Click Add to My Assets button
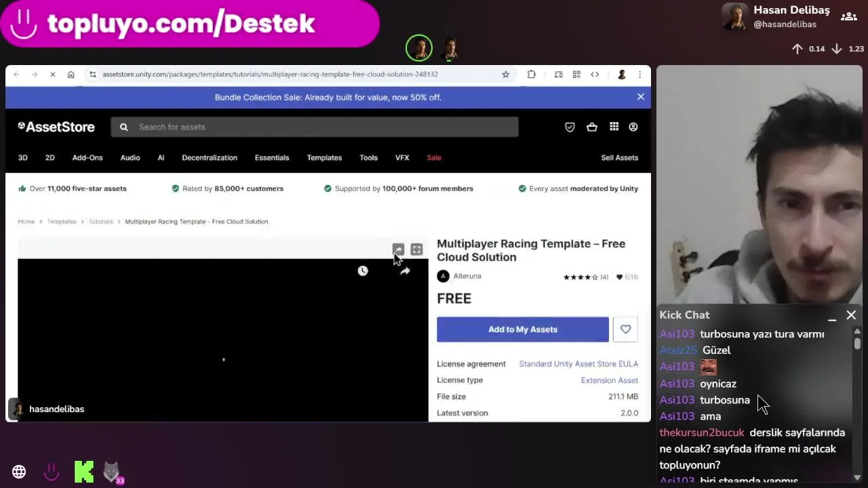868x488 pixels. [523, 329]
